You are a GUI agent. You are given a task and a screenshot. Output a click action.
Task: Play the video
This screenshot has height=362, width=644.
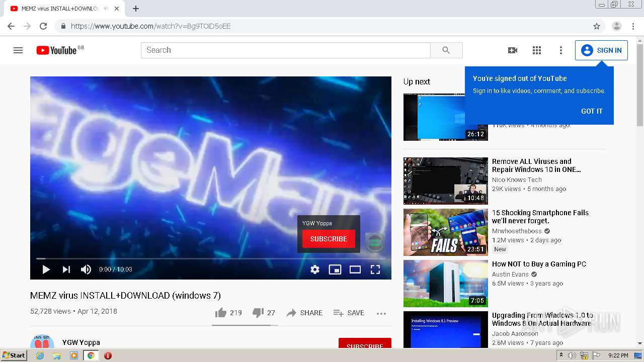[x=46, y=269]
